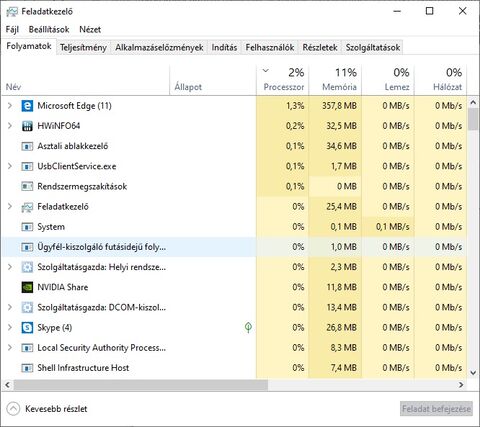Click the Asztali ablakkezelő process icon
Viewport: 480px width, 427px height.
tap(27, 146)
